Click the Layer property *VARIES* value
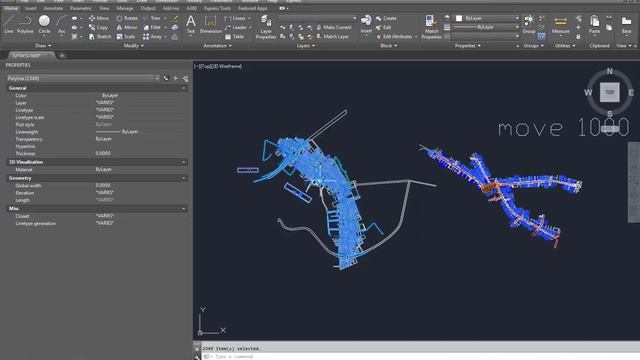Image resolution: width=640 pixels, height=360 pixels. click(104, 102)
